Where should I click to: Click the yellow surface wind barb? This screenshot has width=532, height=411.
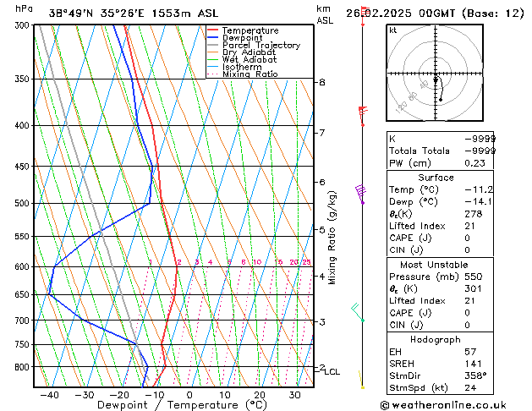click(x=361, y=380)
